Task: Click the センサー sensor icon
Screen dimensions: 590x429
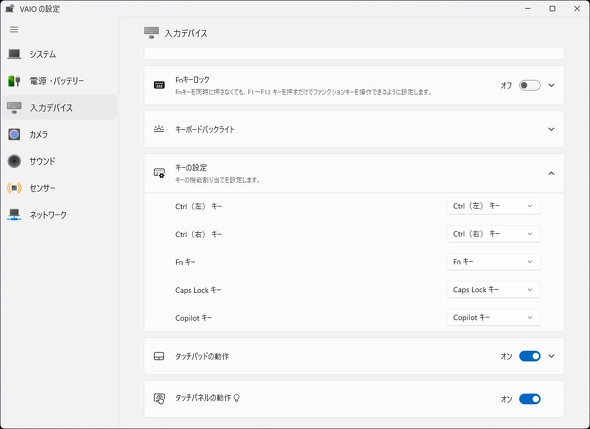Action: (14, 188)
